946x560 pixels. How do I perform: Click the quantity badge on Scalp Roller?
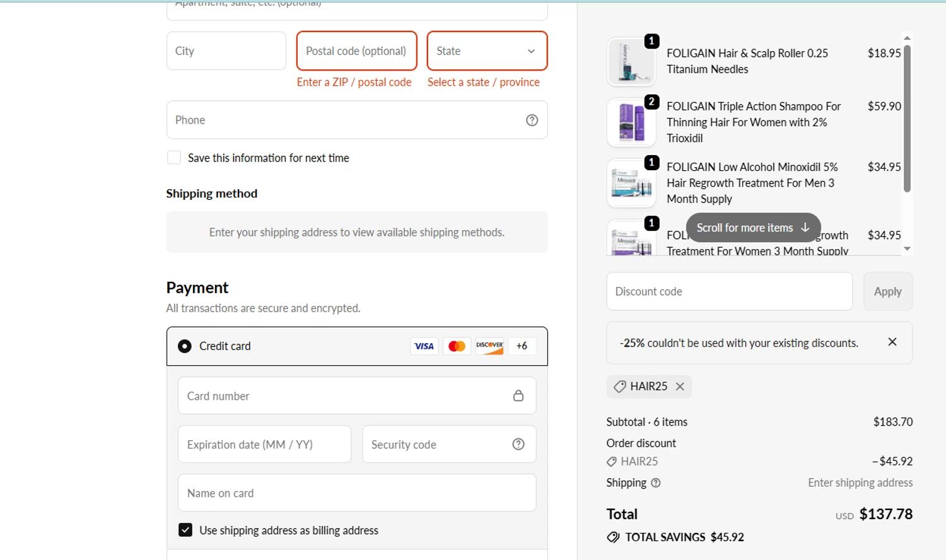tap(651, 41)
